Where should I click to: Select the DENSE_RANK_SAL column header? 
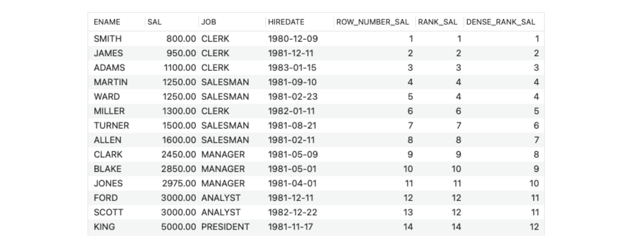click(501, 22)
